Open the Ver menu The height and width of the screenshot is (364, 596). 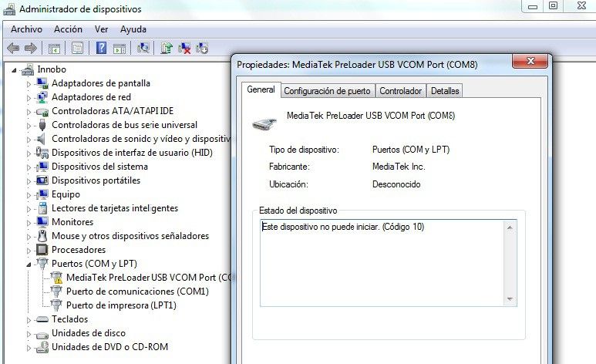coord(102,29)
